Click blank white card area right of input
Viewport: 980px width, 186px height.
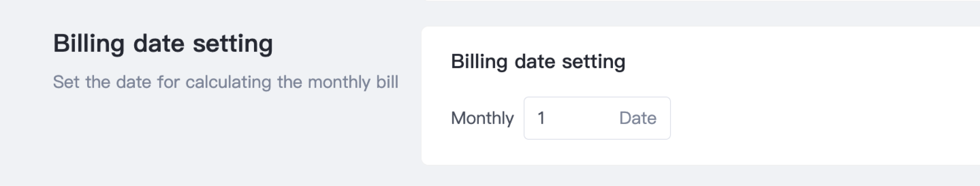pos(807,118)
